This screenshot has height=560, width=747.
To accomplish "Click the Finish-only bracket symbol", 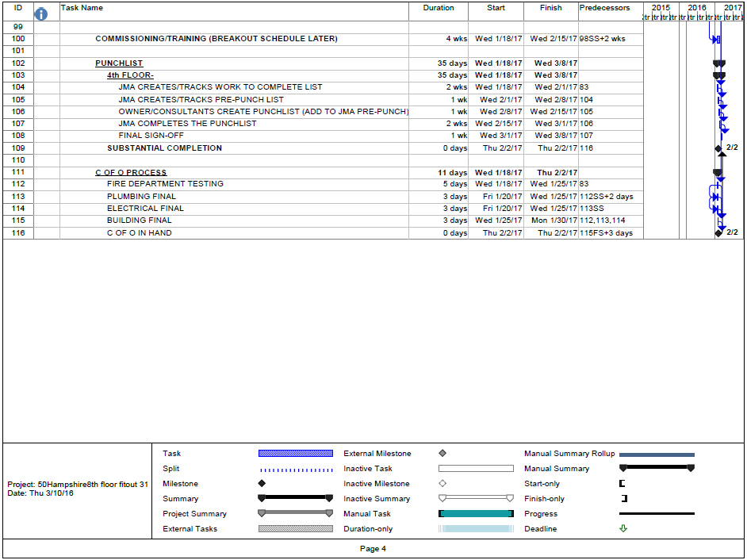I will coord(624,498).
